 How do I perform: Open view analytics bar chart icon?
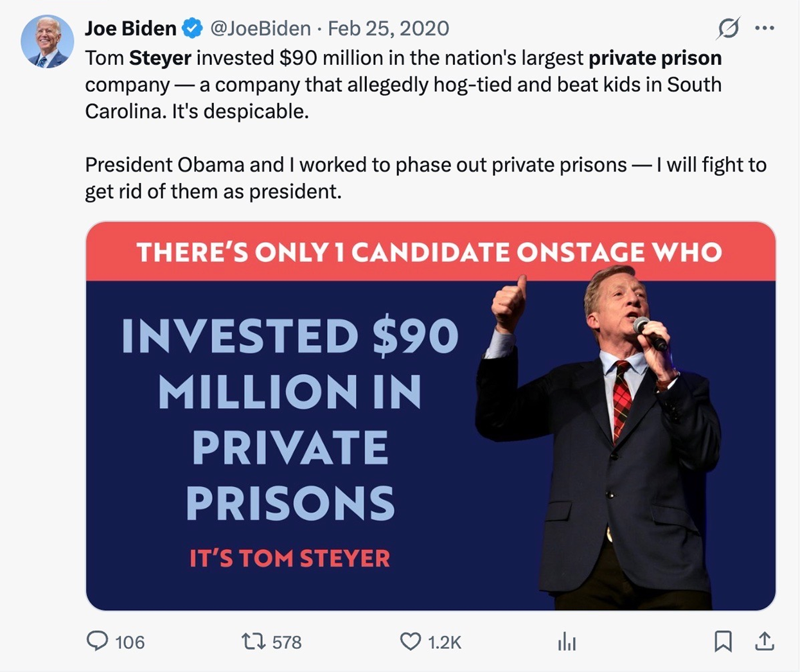pyautogui.click(x=567, y=641)
